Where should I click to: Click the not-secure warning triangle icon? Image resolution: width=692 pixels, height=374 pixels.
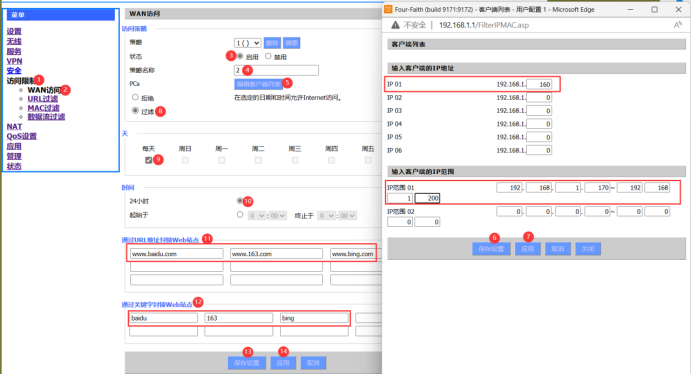tap(395, 25)
